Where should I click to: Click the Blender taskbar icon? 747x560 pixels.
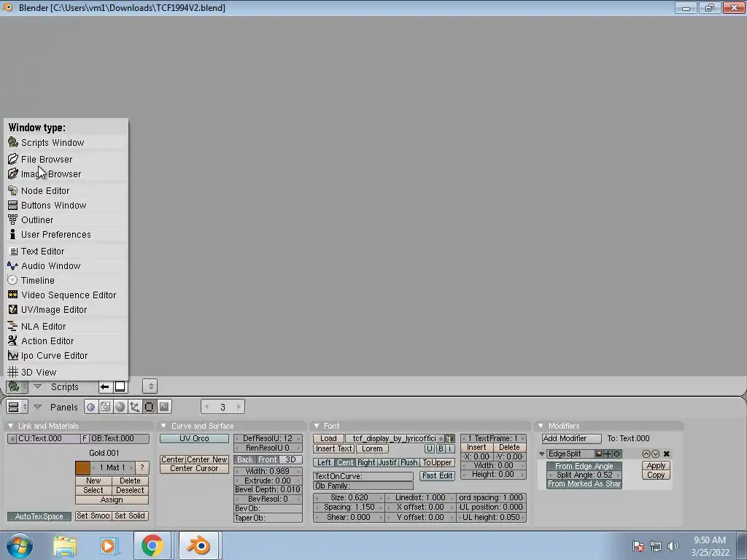click(x=198, y=545)
